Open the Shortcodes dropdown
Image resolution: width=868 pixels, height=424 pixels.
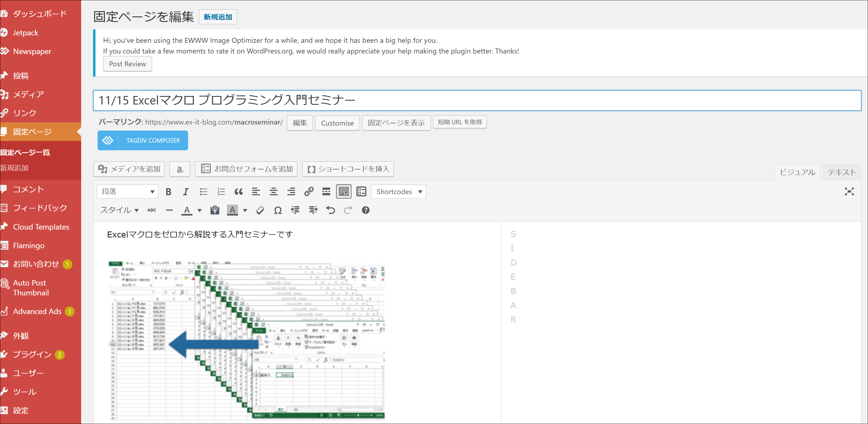click(x=399, y=192)
